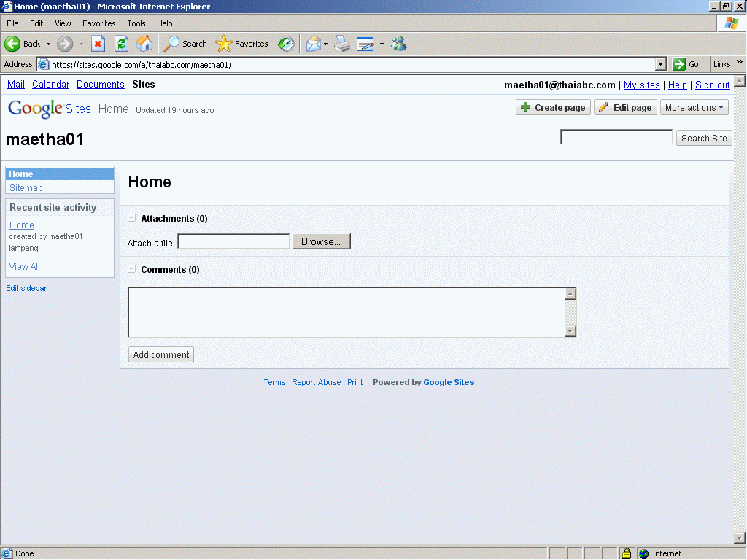Click inside the comment text area
The width and height of the screenshot is (747, 560).
(347, 312)
